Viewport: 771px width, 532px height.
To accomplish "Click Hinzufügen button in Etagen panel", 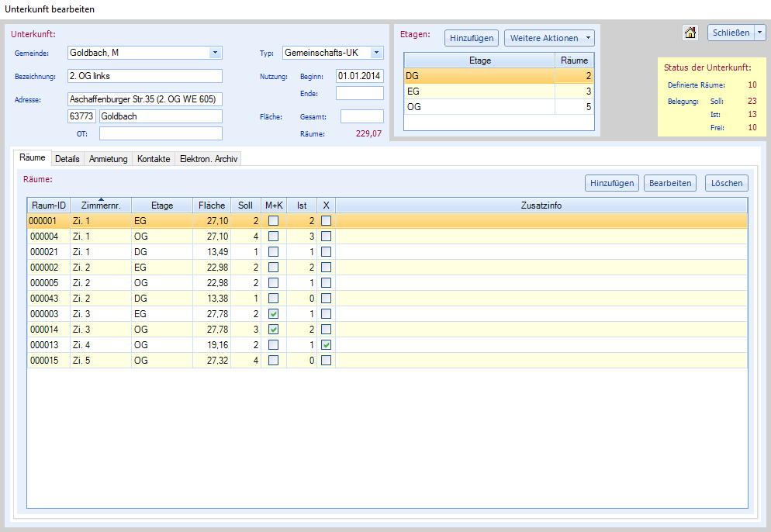I will pos(472,38).
